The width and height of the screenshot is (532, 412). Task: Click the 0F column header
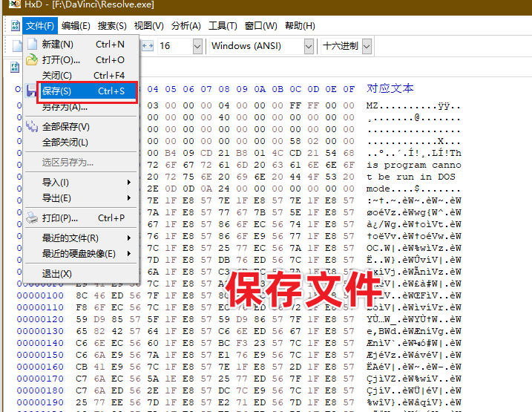point(349,89)
